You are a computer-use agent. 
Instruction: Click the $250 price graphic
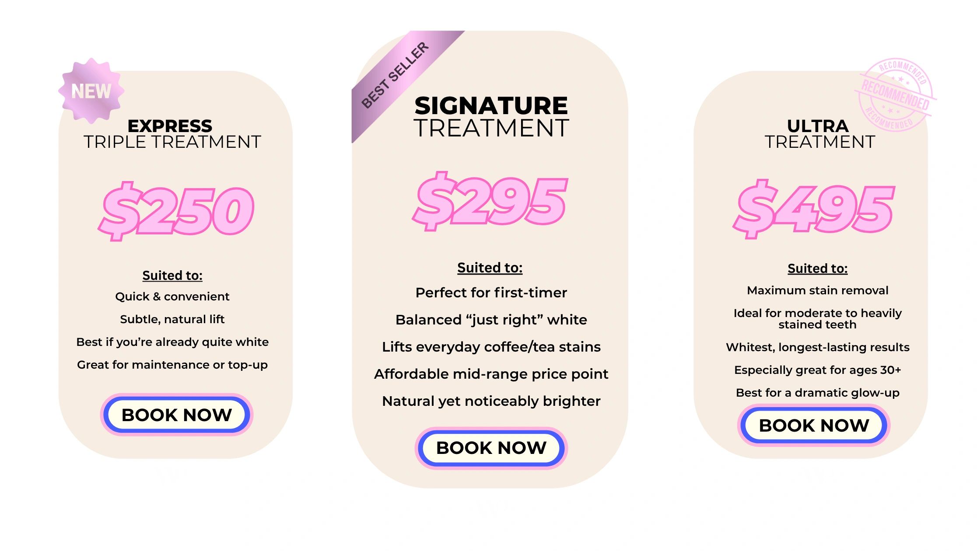coord(177,212)
